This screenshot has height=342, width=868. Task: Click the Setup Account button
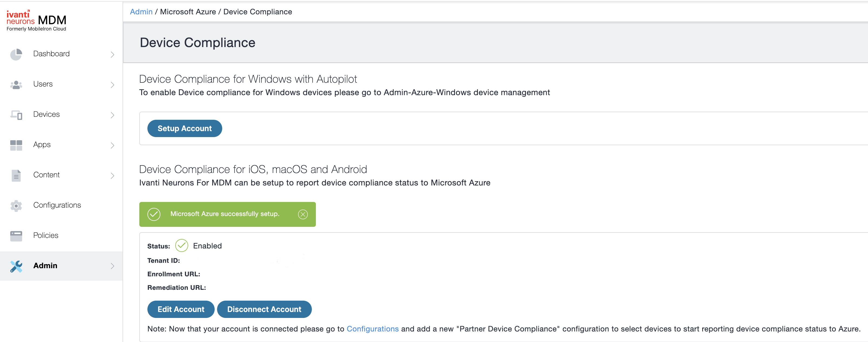pyautogui.click(x=185, y=128)
